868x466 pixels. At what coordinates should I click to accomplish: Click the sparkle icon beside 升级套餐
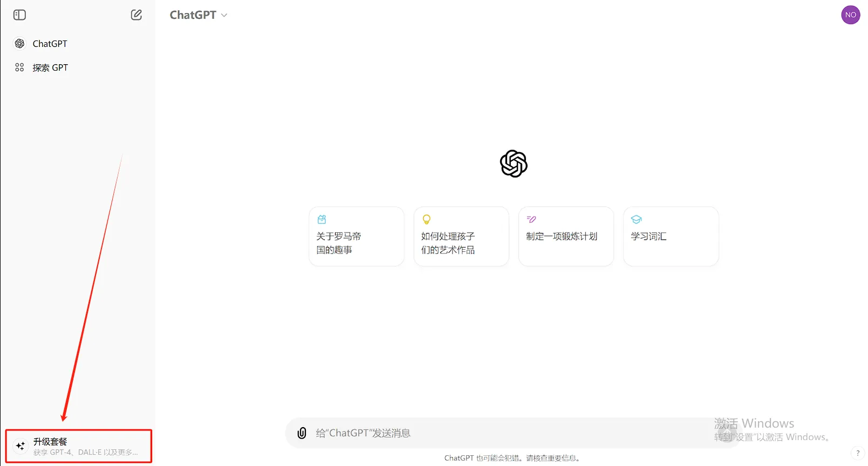coord(20,446)
